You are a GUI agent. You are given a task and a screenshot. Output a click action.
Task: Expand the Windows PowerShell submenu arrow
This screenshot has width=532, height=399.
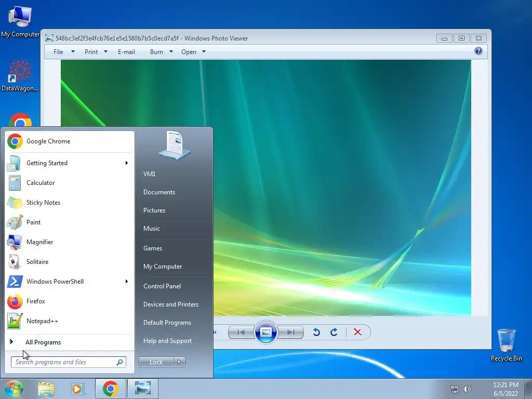pos(127,281)
